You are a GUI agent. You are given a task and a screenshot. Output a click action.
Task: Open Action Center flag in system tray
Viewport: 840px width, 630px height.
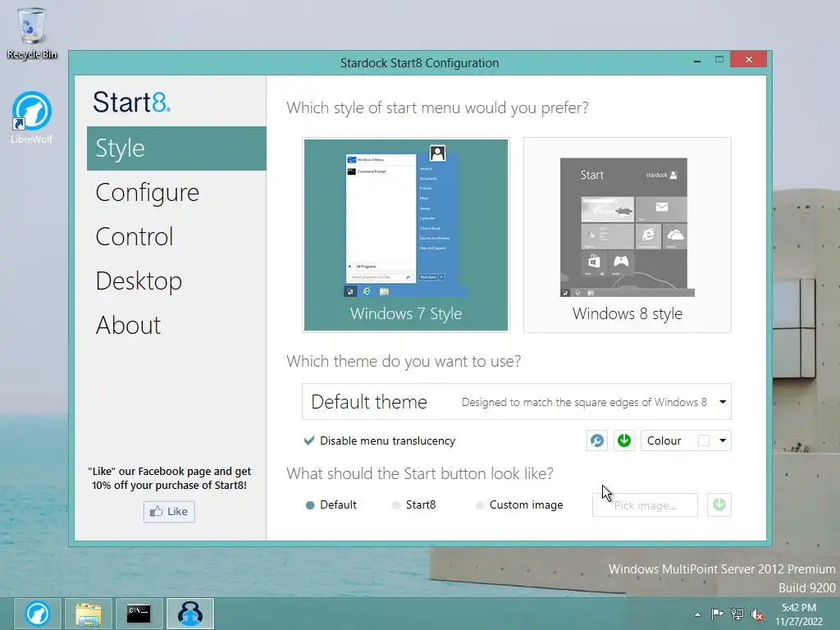[717, 614]
